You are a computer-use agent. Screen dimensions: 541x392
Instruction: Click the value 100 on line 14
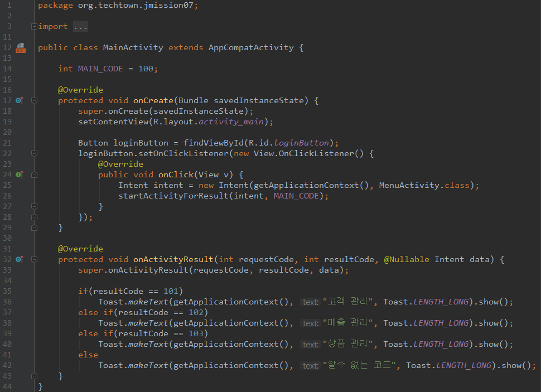coord(146,69)
